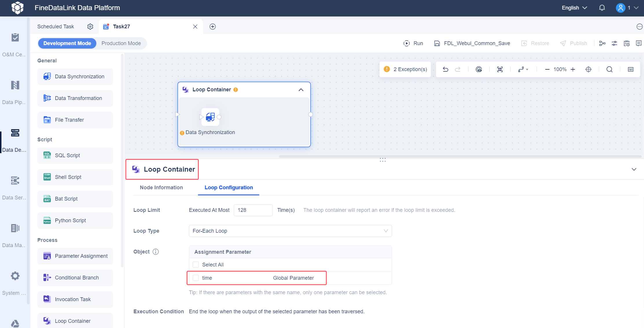644x328 pixels.
Task: Click the Executed At Most input field
Action: click(x=253, y=210)
